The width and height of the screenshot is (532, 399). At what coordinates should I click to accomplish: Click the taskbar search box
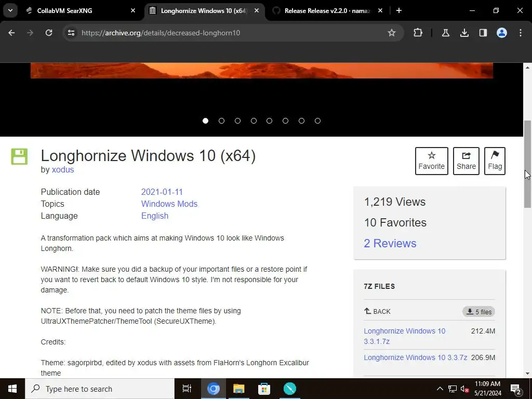[100, 389]
